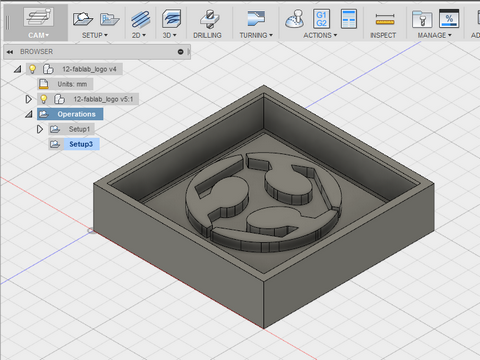Click the Setup3 folder icon
The height and width of the screenshot is (360, 480).
tap(55, 144)
